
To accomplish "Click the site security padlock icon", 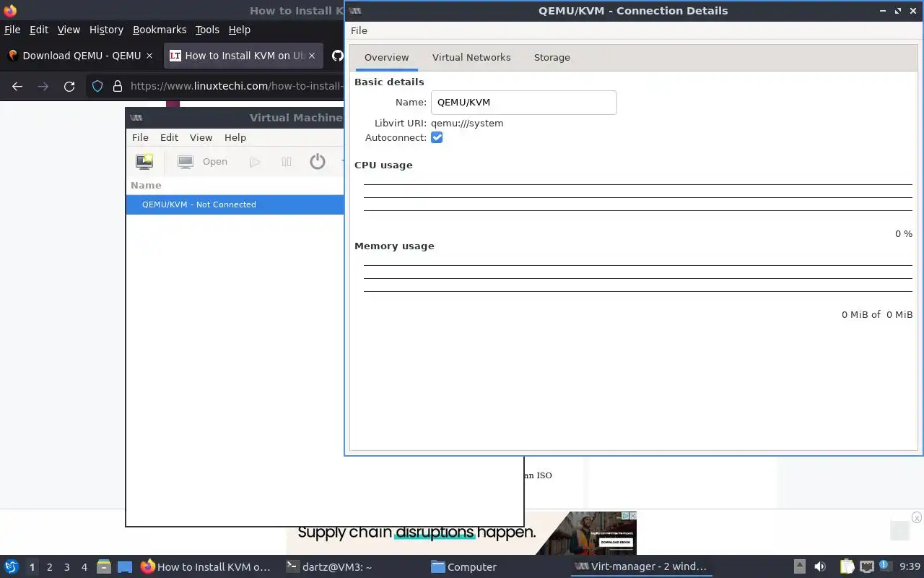I will (118, 86).
